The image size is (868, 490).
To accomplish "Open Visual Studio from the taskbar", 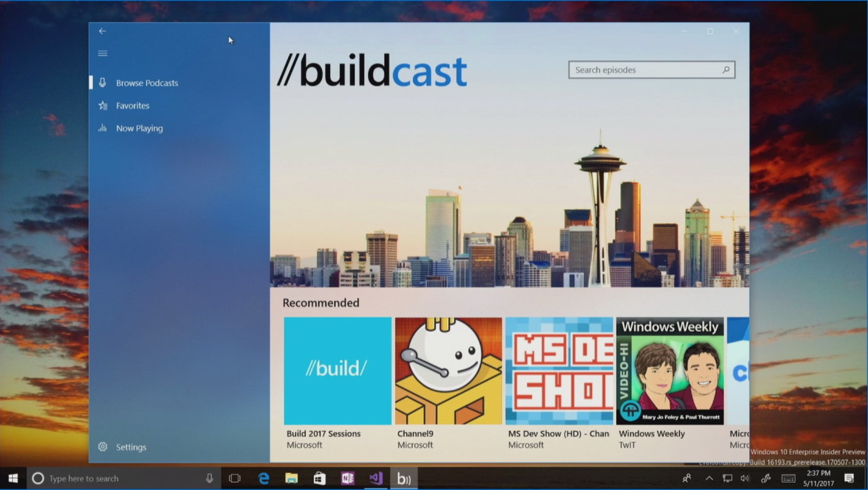I will pos(375,479).
